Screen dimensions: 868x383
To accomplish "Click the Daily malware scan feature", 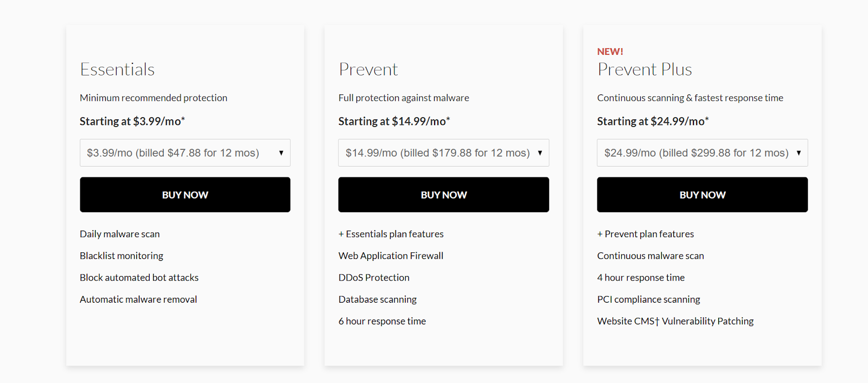I will (x=120, y=234).
